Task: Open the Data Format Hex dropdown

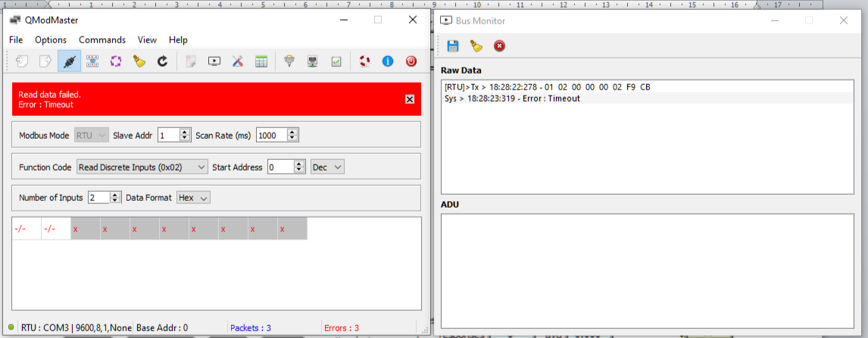Action: point(193,198)
